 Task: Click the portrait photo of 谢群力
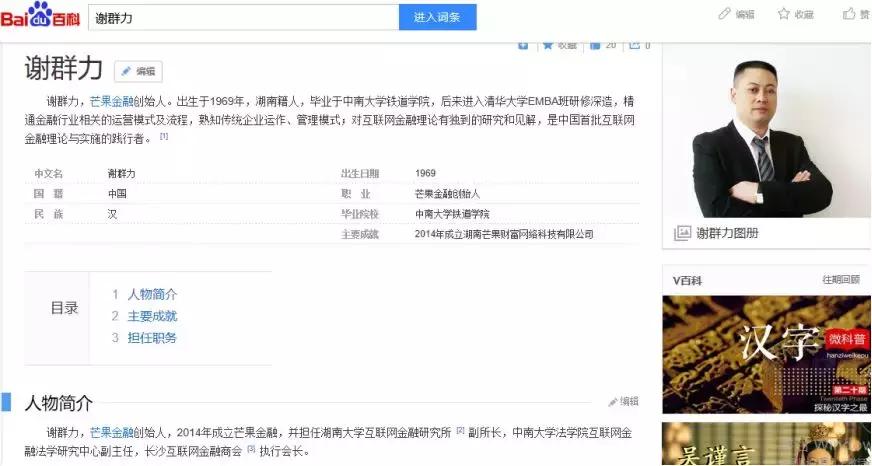tap(767, 132)
